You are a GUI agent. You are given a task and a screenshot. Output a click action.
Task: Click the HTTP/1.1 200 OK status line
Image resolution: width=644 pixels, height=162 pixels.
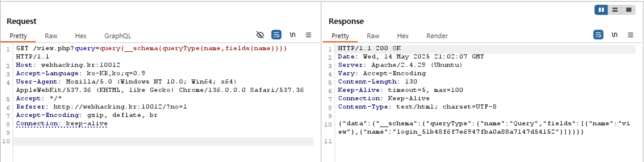pyautogui.click(x=369, y=48)
